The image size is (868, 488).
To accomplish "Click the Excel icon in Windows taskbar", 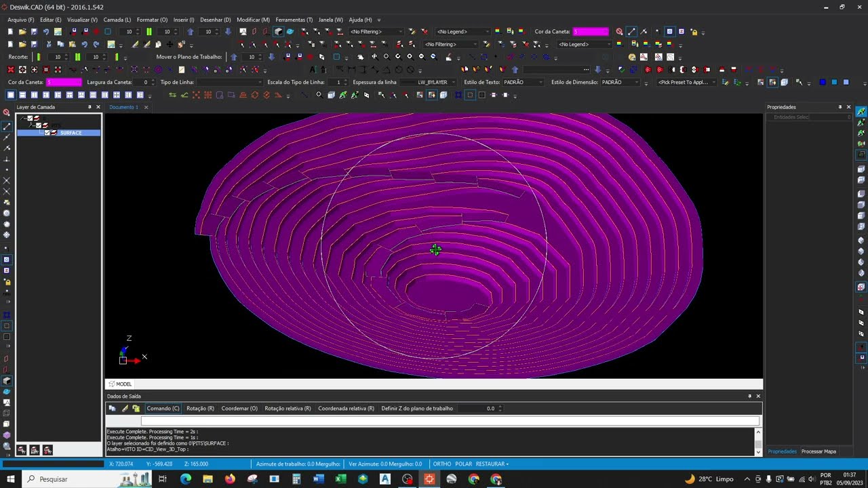I will pos(341,479).
